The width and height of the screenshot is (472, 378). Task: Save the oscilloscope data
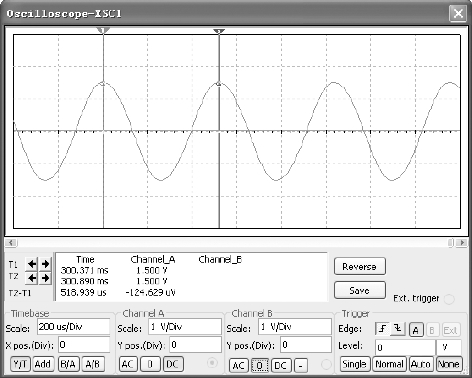360,290
